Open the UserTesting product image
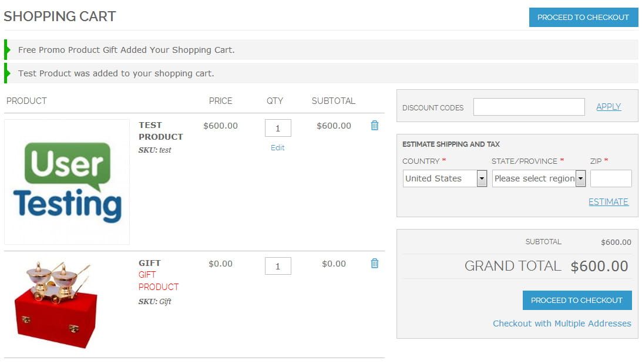The height and width of the screenshot is (364, 642). tap(67, 182)
